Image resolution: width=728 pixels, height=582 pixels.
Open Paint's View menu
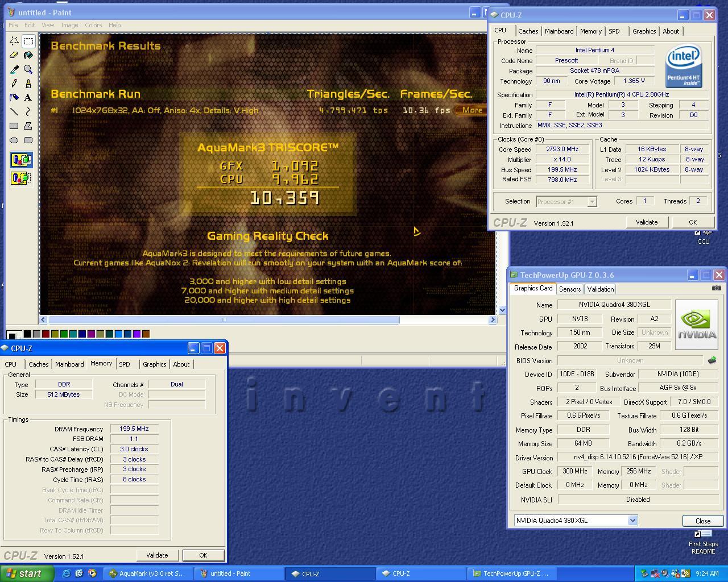[x=48, y=25]
